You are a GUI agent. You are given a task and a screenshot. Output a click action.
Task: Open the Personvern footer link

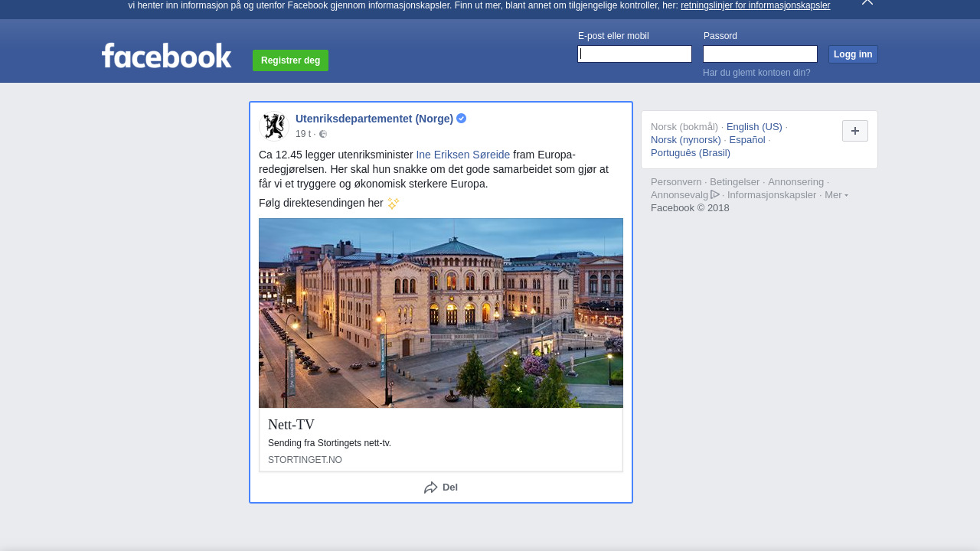click(676, 181)
